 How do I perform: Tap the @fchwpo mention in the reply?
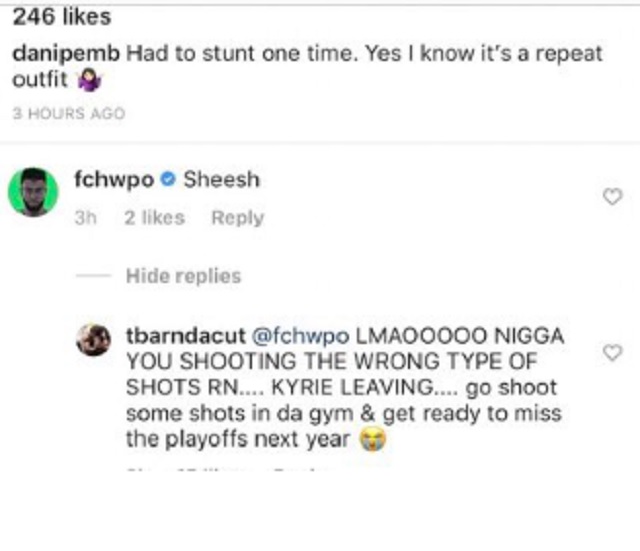[x=301, y=336]
